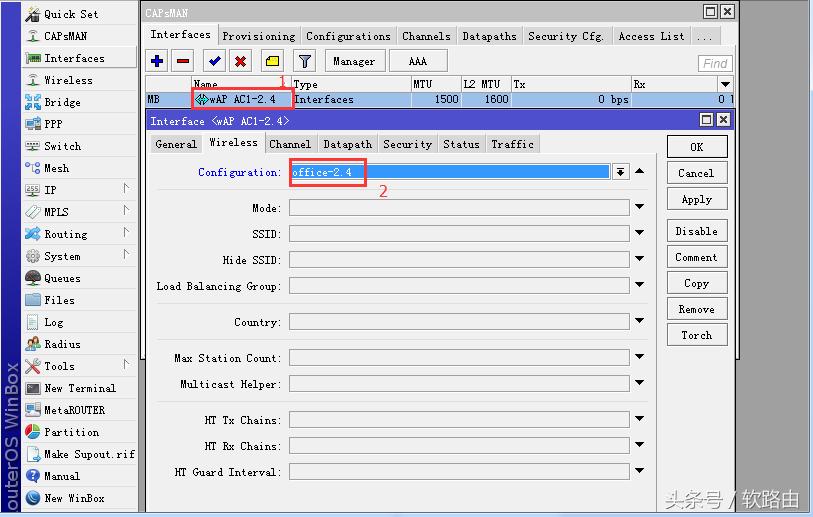Open Quick Set from the sidebar
The height and width of the screenshot is (517, 813).
79,14
